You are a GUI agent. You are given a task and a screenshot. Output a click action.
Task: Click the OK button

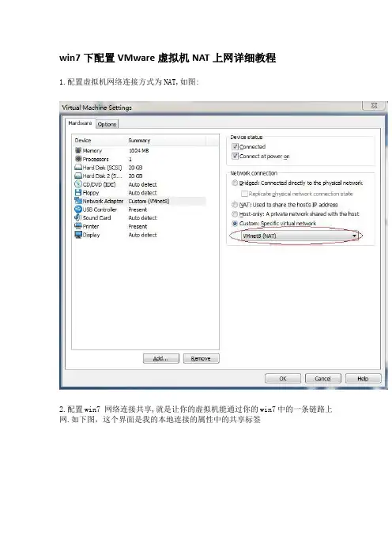point(283,379)
